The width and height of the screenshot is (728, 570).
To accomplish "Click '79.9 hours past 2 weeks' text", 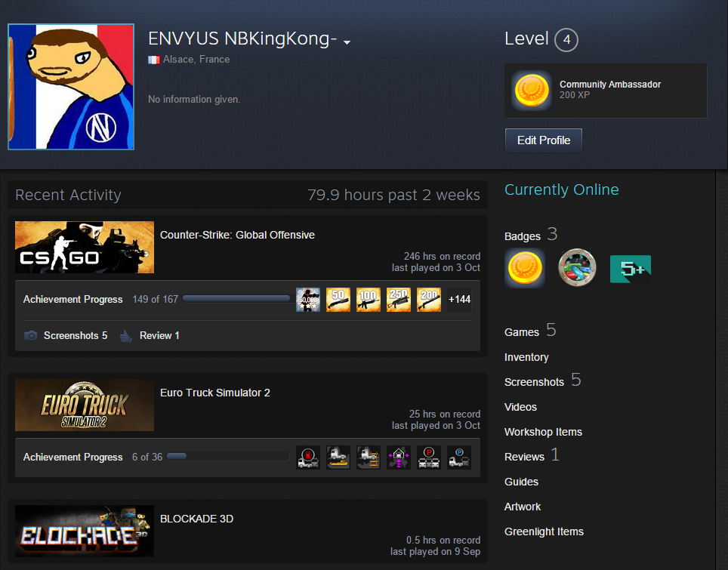I will click(x=393, y=195).
